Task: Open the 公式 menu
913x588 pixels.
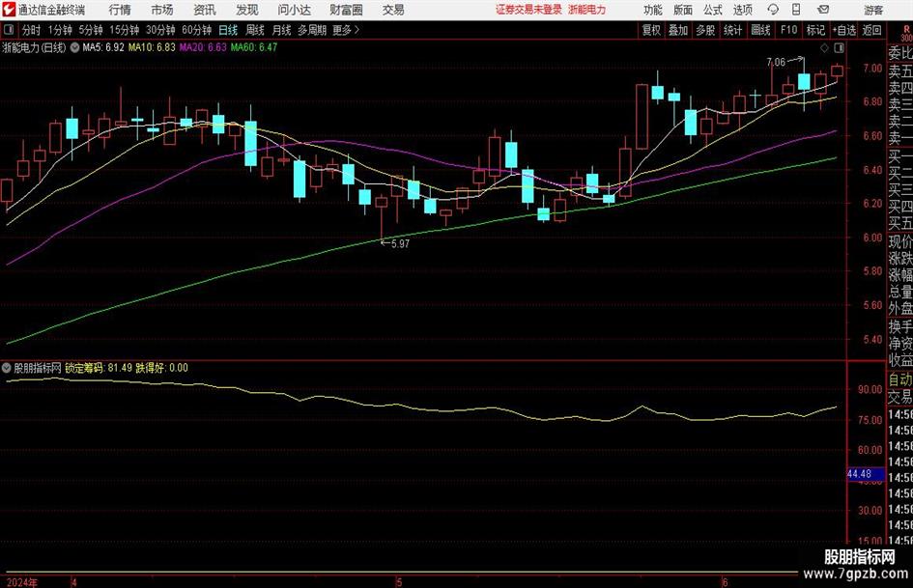Action: click(x=713, y=10)
